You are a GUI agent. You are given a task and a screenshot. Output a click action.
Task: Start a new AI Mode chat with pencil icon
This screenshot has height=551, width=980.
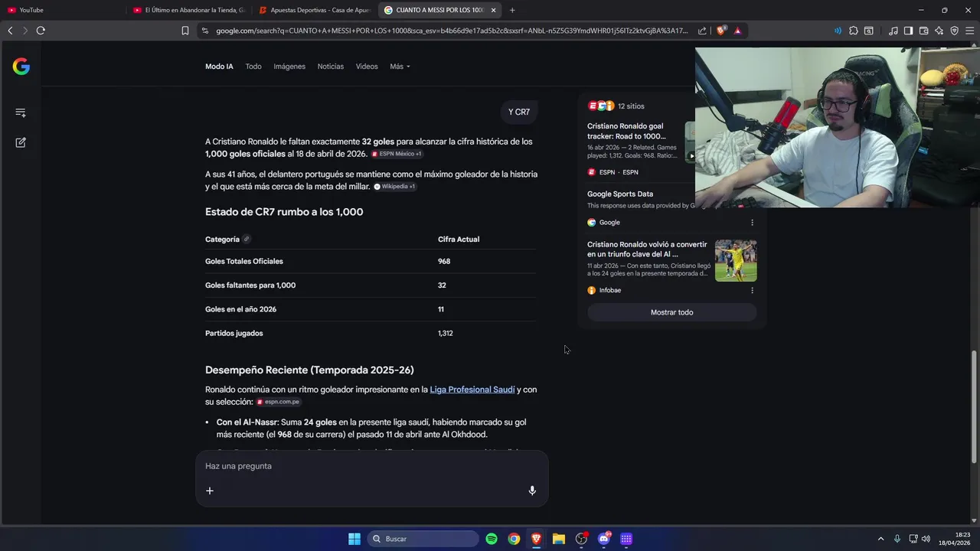[21, 142]
